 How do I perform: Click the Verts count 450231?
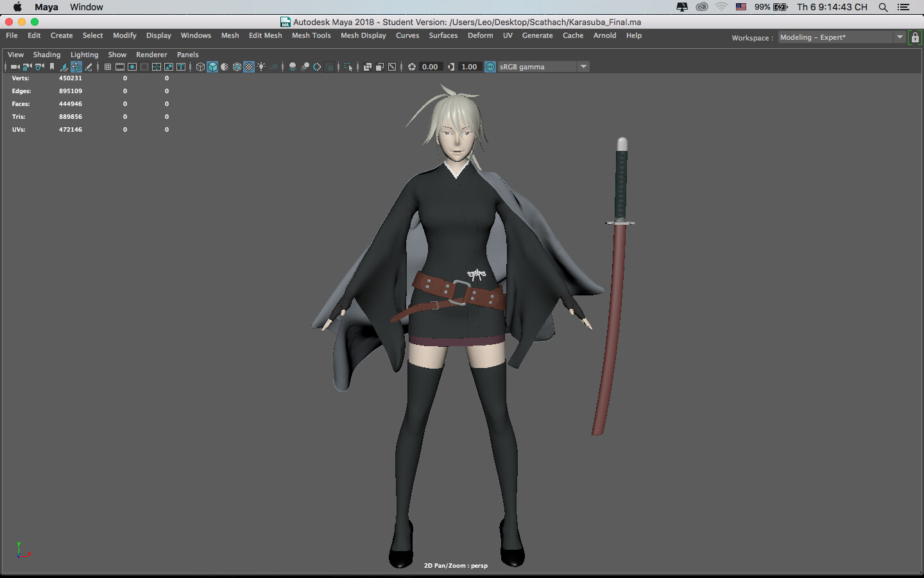[x=71, y=78]
